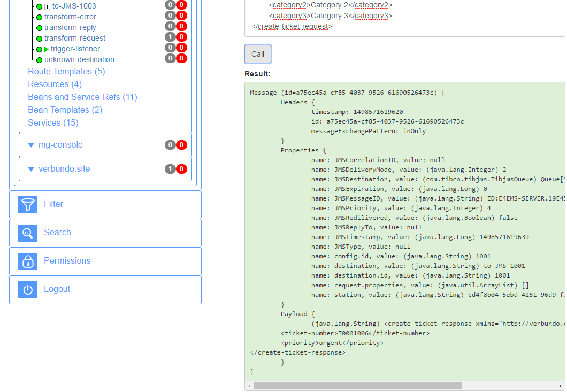This screenshot has width=567, height=392.
Task: Open the Route Templates (5) list
Action: (66, 72)
